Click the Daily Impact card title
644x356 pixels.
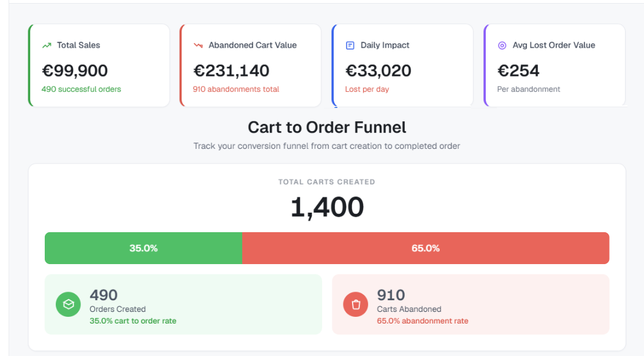(385, 45)
